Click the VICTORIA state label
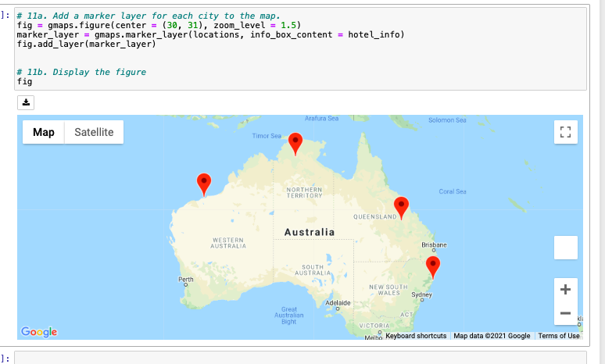The width and height of the screenshot is (605, 364). coord(374,326)
